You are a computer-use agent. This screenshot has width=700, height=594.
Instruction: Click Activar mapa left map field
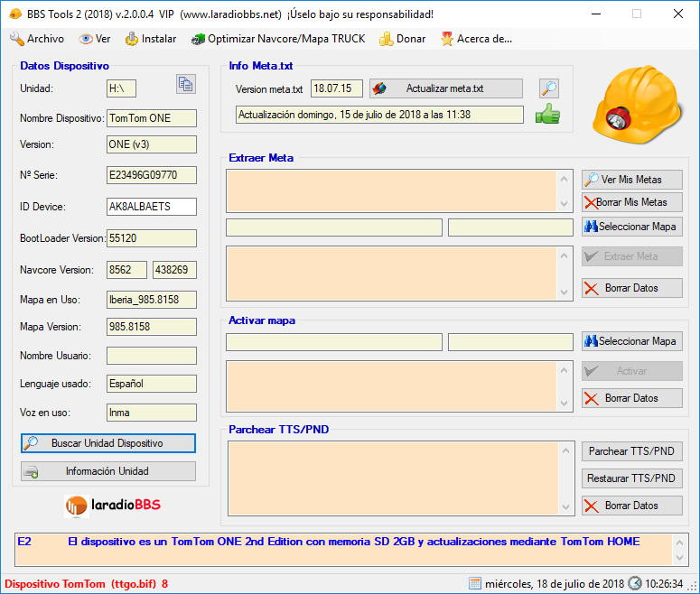click(334, 342)
